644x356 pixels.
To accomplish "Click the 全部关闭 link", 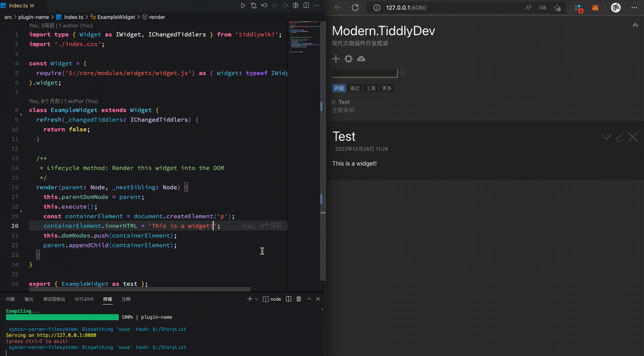I will point(343,110).
